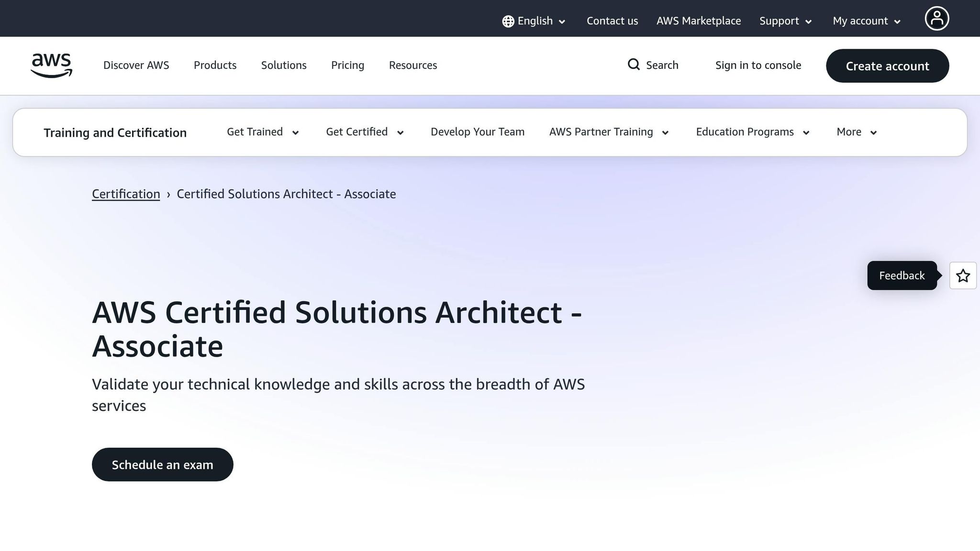The image size is (980, 551).
Task: Open the English language dropdown
Action: pos(534,21)
